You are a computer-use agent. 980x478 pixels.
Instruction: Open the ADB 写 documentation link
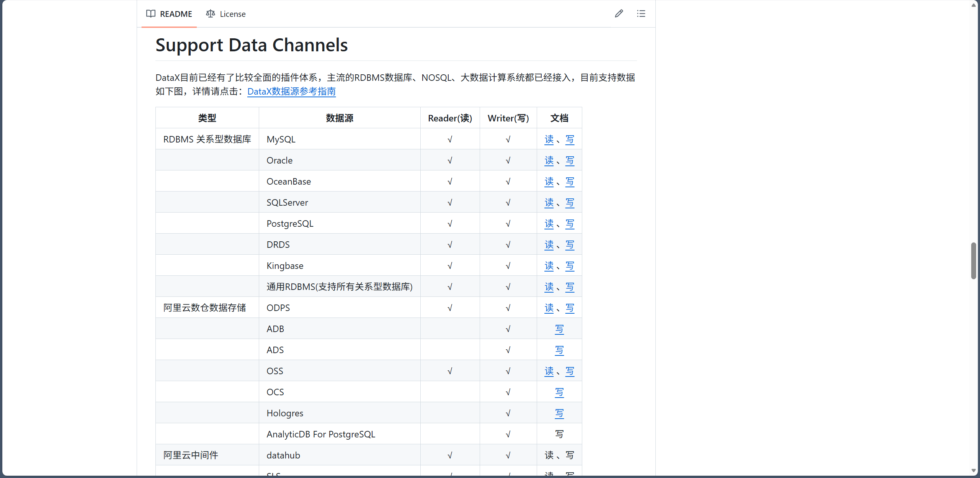(559, 329)
